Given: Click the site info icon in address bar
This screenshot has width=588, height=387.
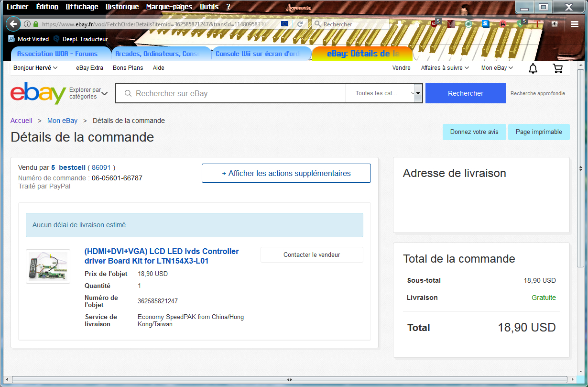Looking at the screenshot, I should [x=27, y=24].
